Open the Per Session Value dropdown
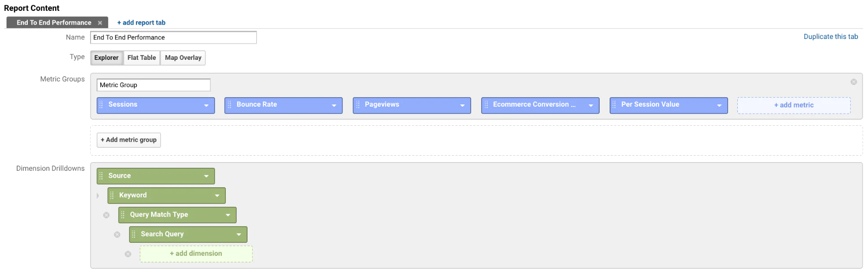Viewport: 868px width, 274px height. [x=719, y=105]
